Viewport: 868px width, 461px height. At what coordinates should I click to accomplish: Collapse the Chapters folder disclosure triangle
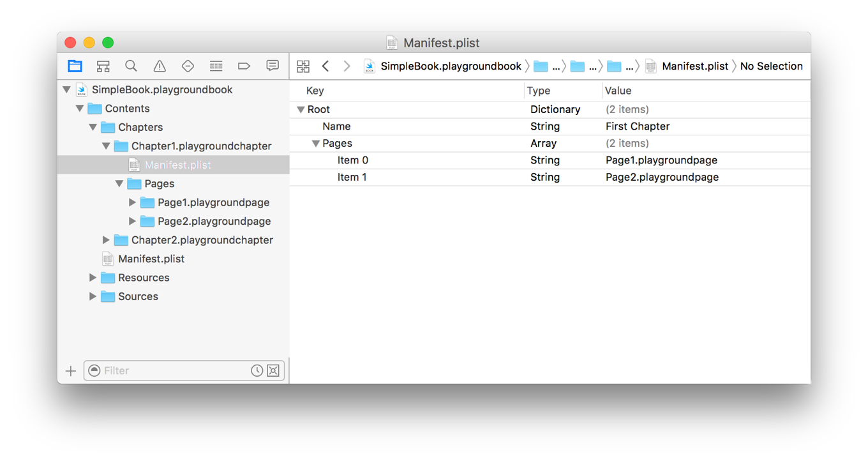[93, 127]
